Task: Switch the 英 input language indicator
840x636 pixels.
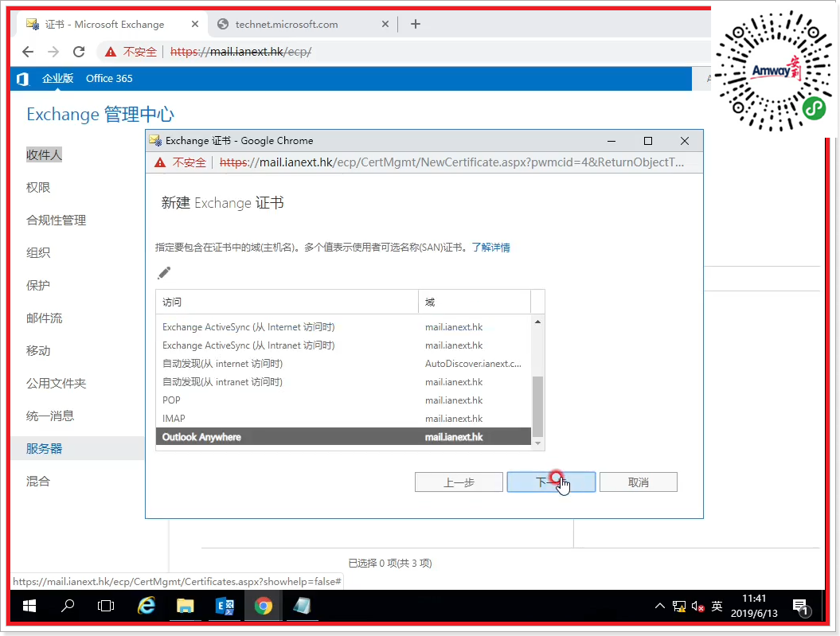Action: pyautogui.click(x=717, y=606)
